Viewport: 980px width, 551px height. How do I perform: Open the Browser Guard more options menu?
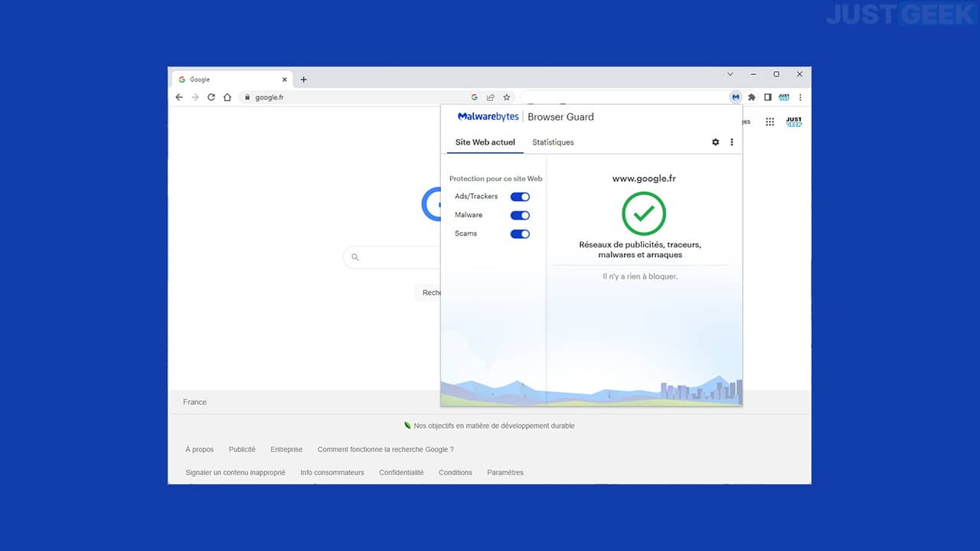(732, 142)
